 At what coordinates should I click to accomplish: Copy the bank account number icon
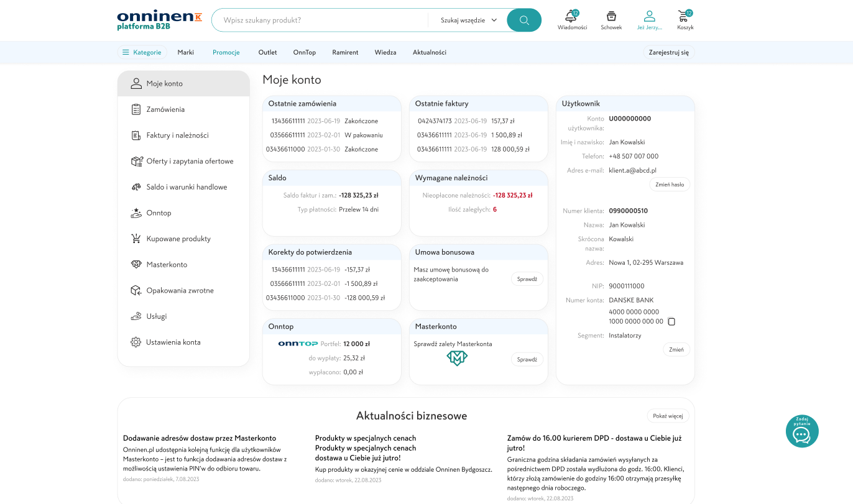pyautogui.click(x=671, y=322)
